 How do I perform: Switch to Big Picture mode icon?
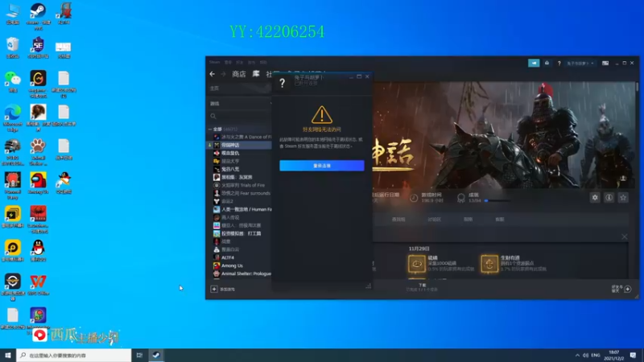[605, 64]
